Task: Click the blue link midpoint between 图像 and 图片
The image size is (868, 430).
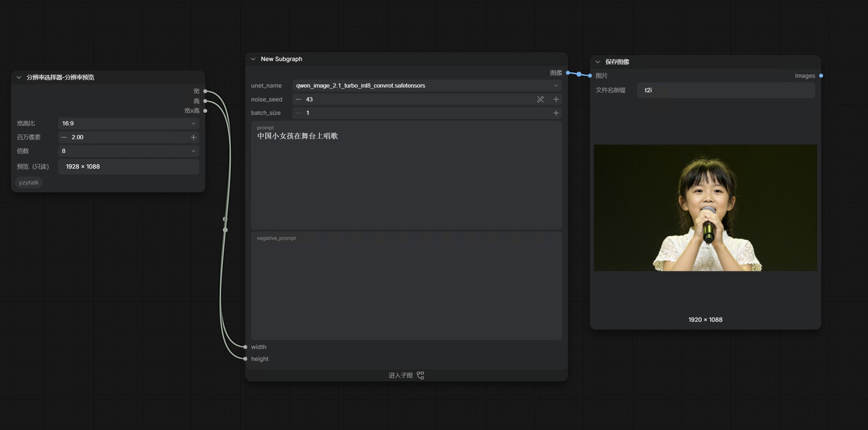Action: 579,74
